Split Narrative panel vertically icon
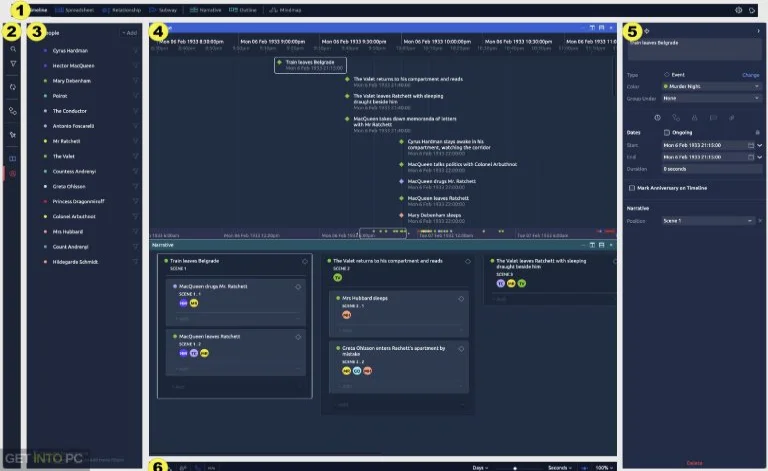Screen dimensions: 768x471 click(592, 245)
